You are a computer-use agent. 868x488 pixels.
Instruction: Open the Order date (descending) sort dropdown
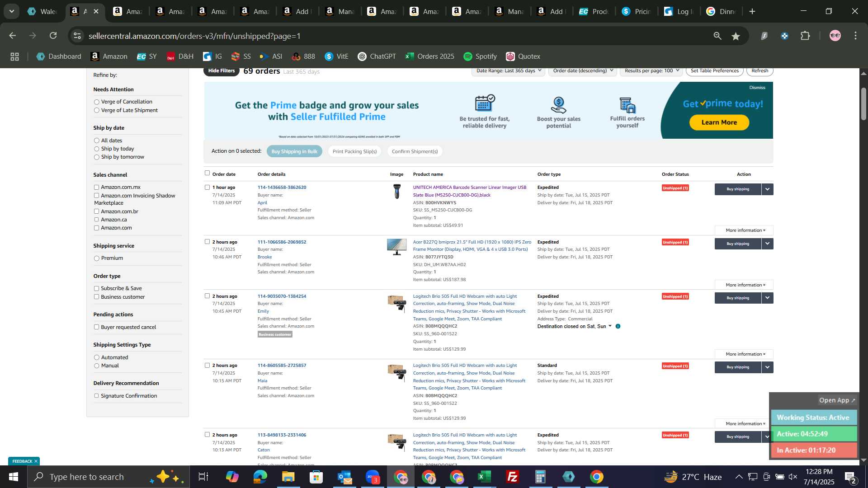click(x=582, y=71)
